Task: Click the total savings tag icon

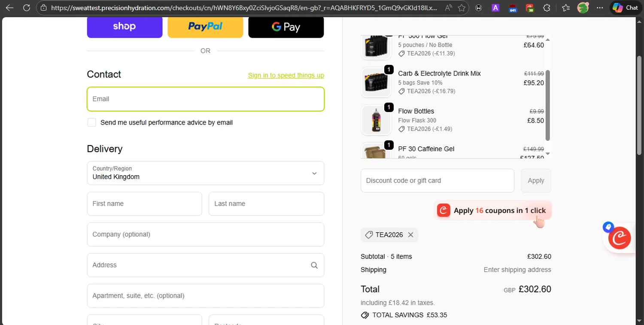Action: [365, 315]
